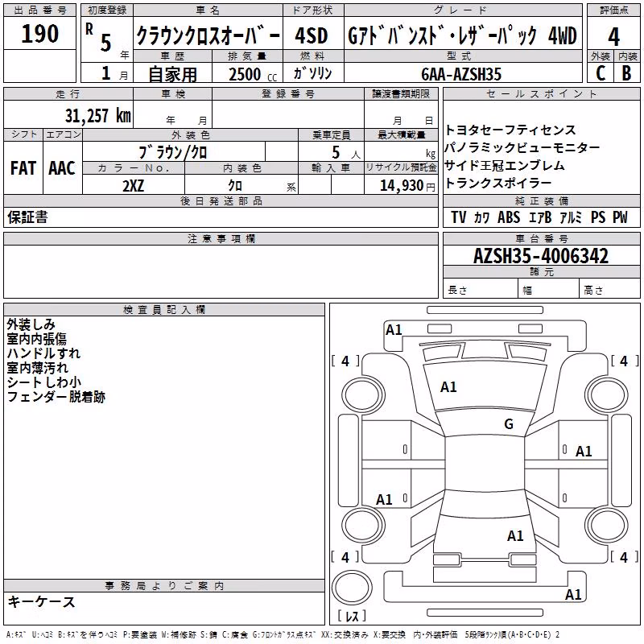This screenshot has width=644, height=644.
Task: Click the color number 2XZ
Action: tap(133, 186)
